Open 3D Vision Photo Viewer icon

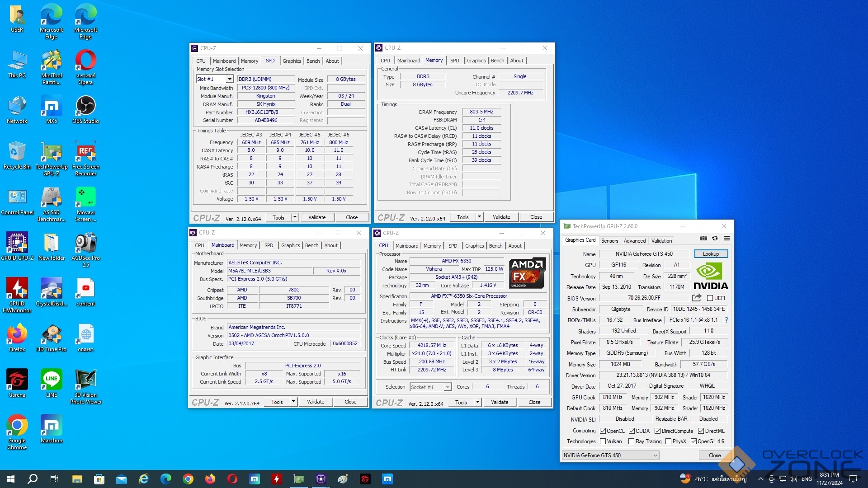pyautogui.click(x=85, y=387)
